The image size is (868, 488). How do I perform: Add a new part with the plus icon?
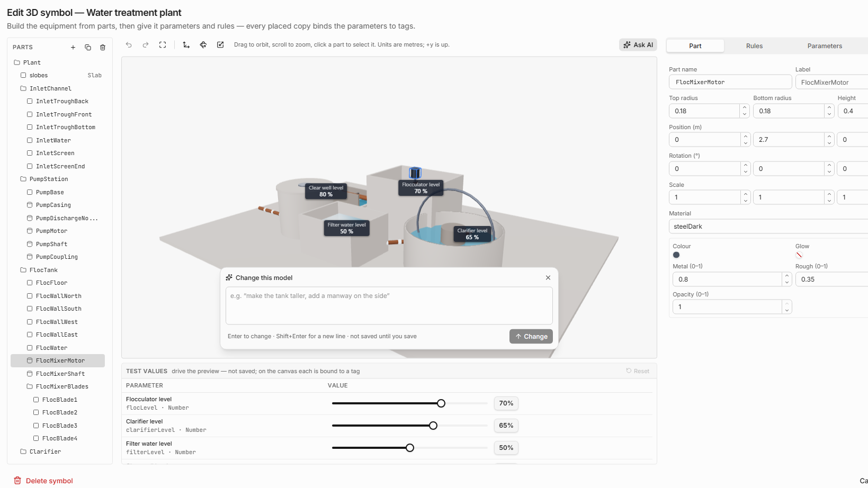73,48
